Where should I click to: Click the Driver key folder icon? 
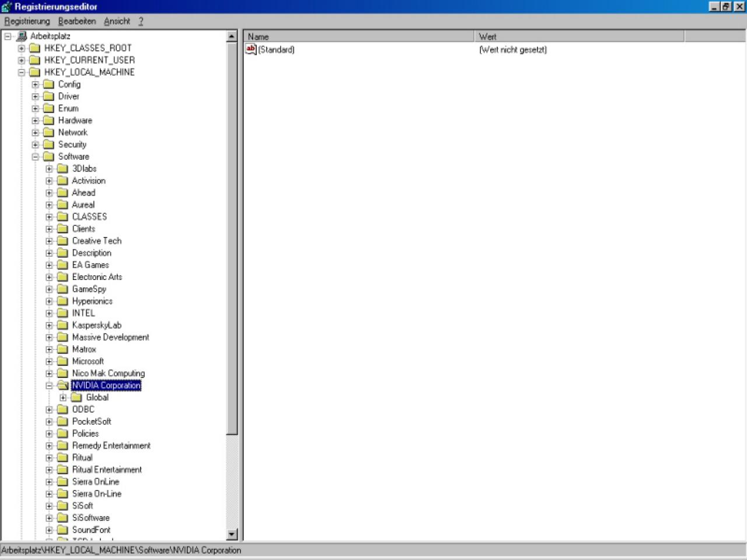pyautogui.click(x=49, y=96)
